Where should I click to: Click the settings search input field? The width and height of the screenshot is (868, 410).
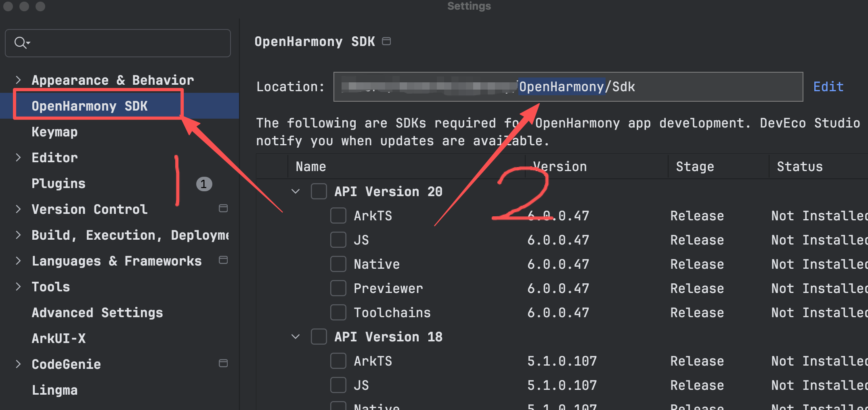[x=118, y=43]
